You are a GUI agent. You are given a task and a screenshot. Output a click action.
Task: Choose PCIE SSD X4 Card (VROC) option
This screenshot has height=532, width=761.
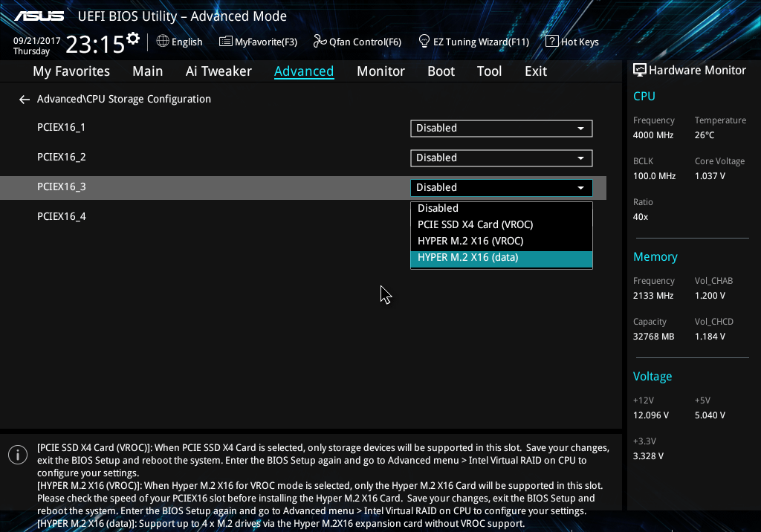coord(502,224)
